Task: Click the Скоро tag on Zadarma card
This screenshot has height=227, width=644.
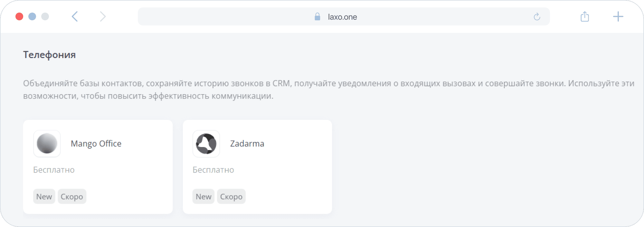Action: (231, 196)
